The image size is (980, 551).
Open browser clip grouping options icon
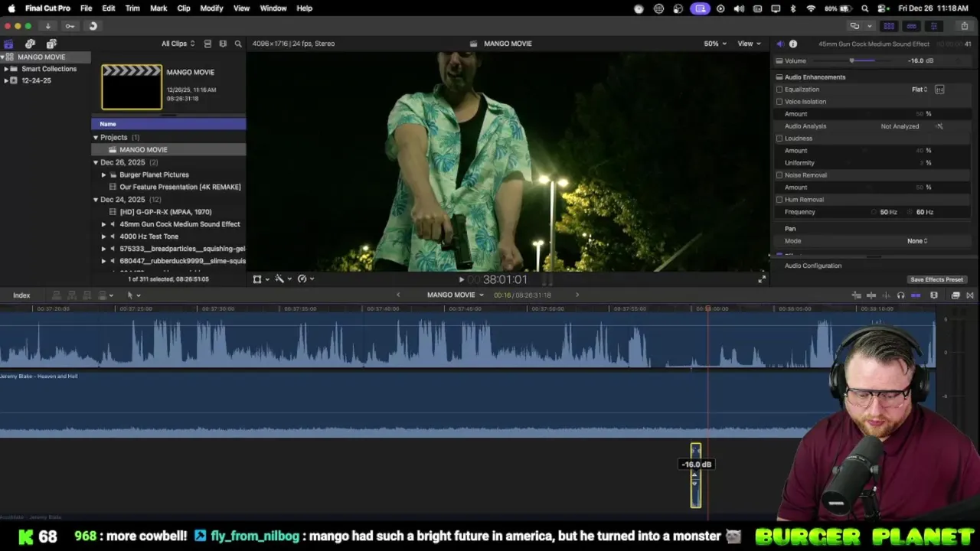pyautogui.click(x=223, y=44)
